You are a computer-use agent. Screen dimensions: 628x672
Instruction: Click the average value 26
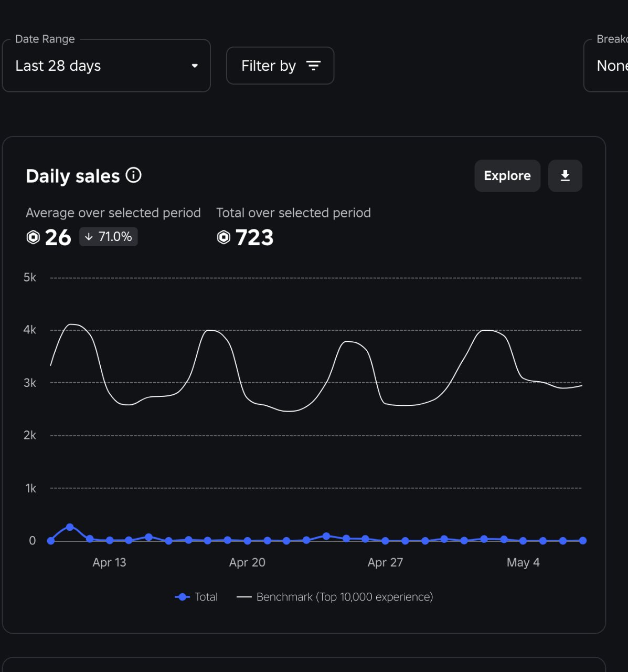(x=58, y=237)
